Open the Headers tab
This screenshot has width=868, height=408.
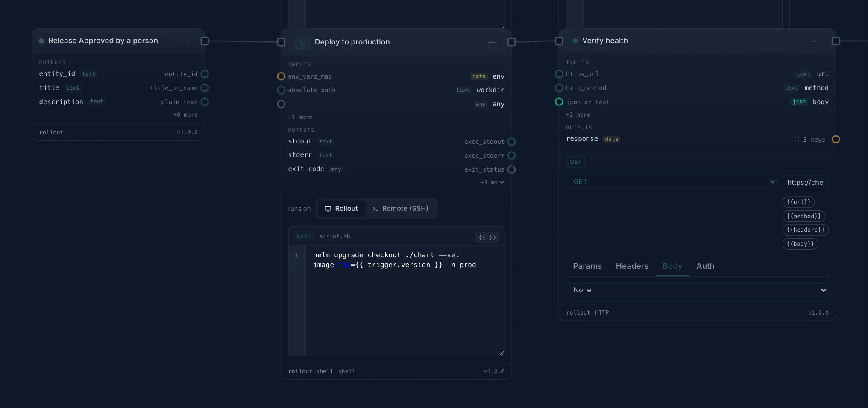[x=632, y=266]
